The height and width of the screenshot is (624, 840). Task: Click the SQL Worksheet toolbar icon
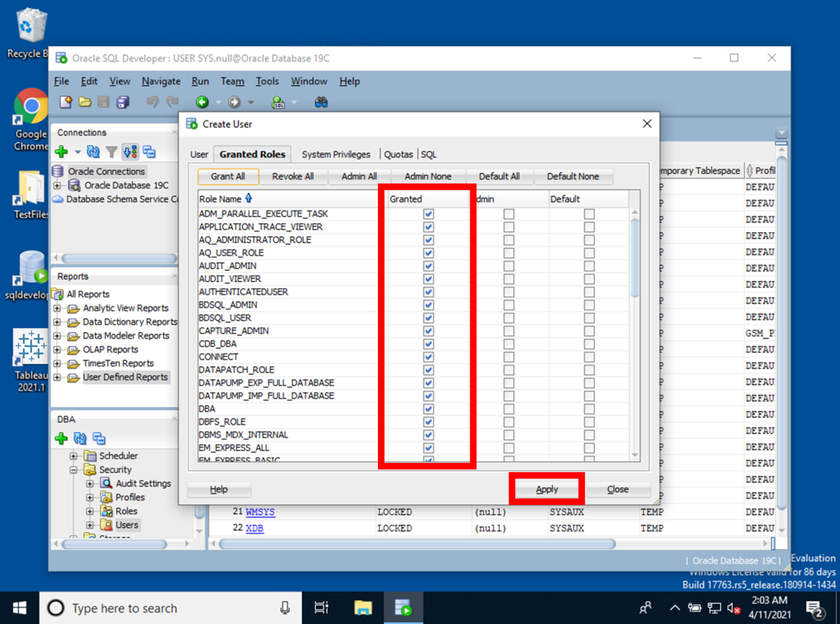pyautogui.click(x=278, y=102)
